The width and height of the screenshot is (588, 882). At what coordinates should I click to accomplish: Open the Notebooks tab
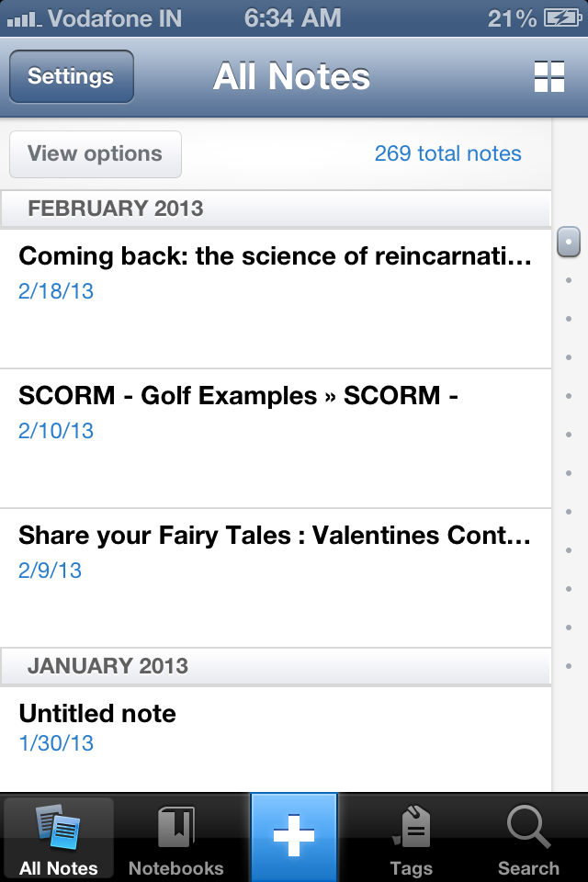(x=176, y=839)
